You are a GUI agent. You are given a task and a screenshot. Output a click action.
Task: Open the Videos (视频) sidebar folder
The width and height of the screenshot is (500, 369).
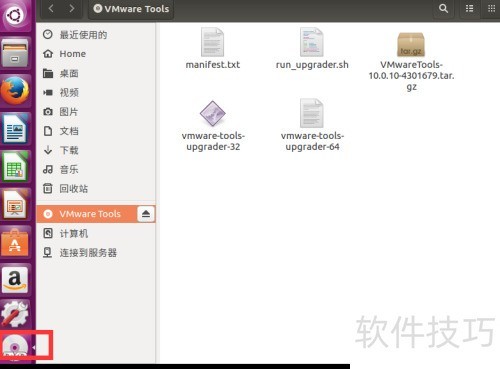click(96, 92)
